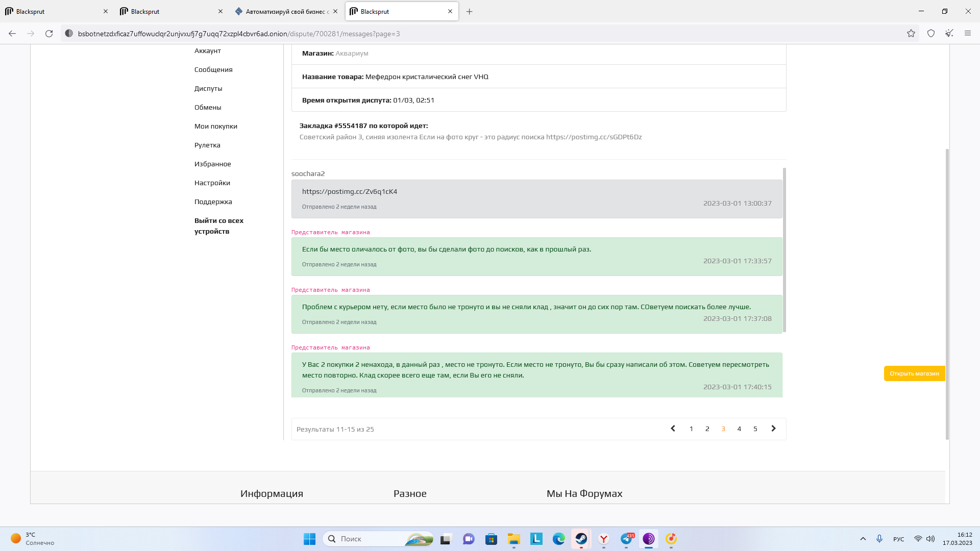Open the browser hamburger menu

click(x=968, y=34)
